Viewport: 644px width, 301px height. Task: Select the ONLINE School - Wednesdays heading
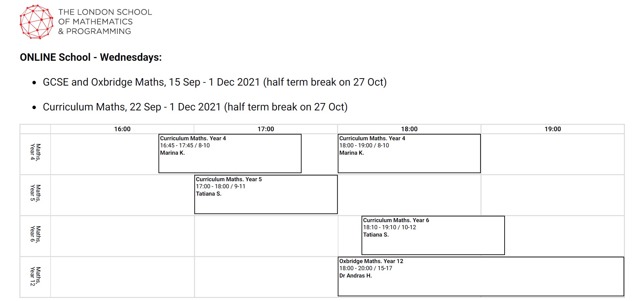pyautogui.click(x=91, y=57)
